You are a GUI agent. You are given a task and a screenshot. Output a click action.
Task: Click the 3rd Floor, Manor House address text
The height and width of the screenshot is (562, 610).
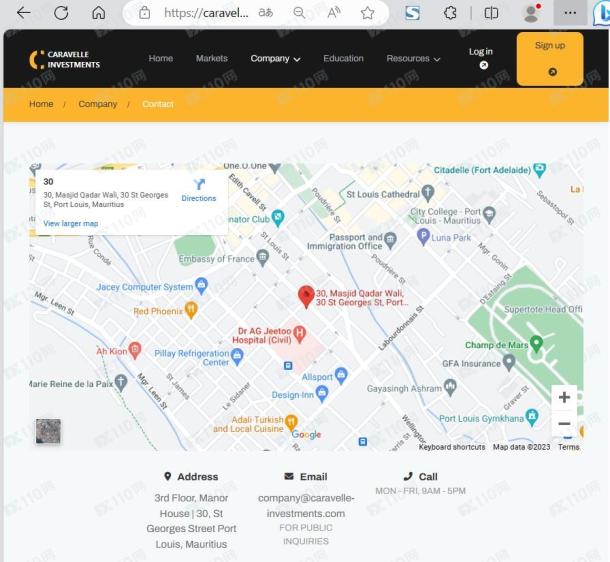point(191,521)
